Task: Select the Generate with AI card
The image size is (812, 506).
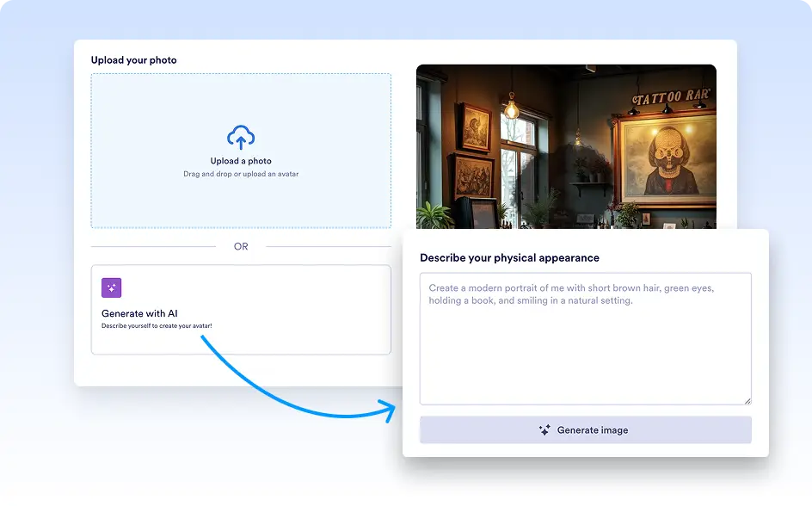Action: pos(241,310)
